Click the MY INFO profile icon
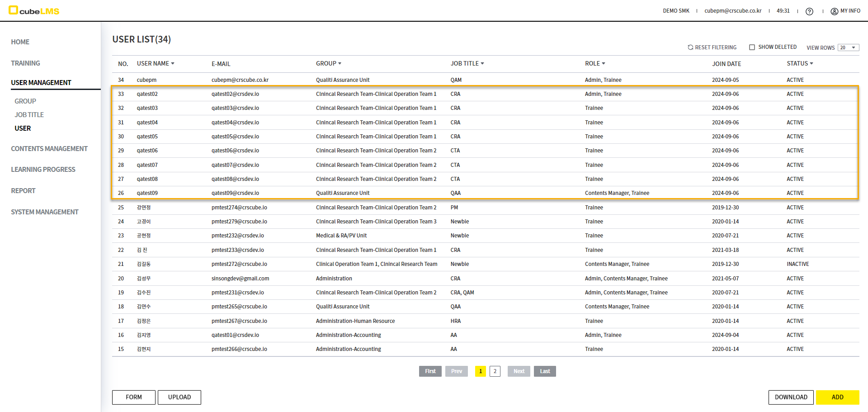 tap(834, 11)
